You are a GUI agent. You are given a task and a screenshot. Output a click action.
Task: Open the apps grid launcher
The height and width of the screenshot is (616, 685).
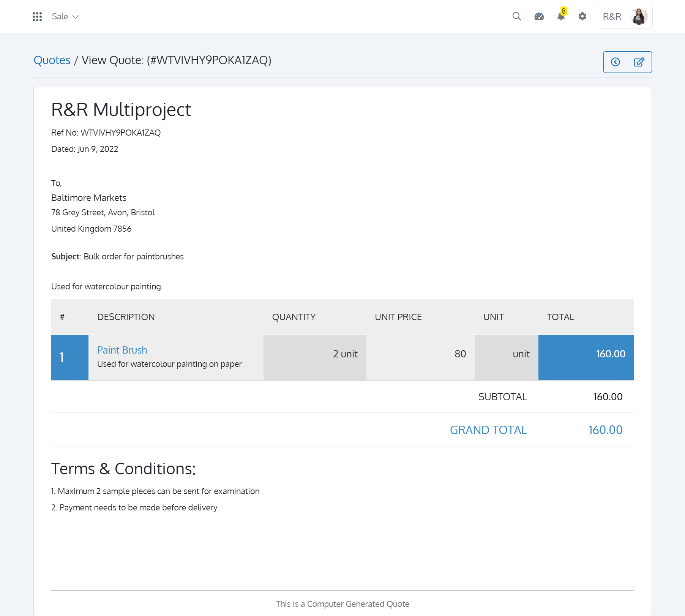(37, 17)
